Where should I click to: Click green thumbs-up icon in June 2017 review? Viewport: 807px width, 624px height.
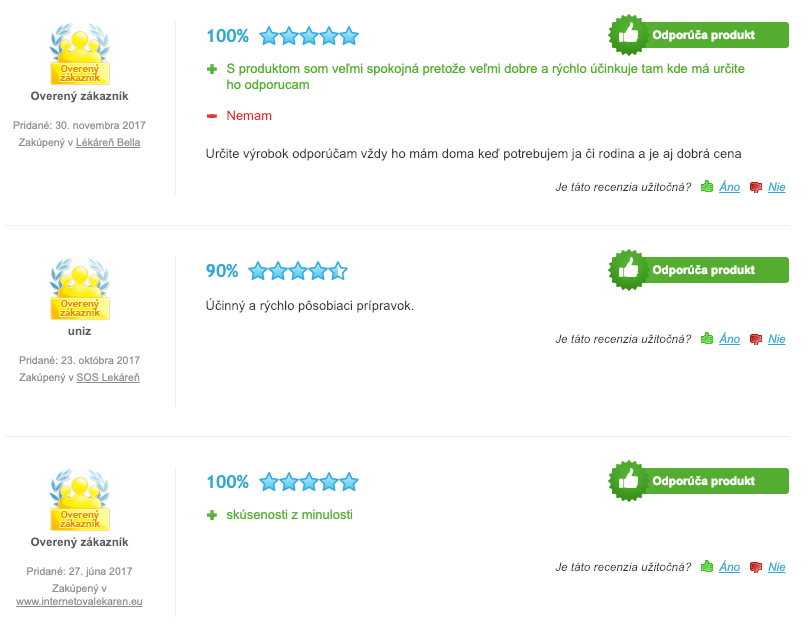[x=707, y=567]
